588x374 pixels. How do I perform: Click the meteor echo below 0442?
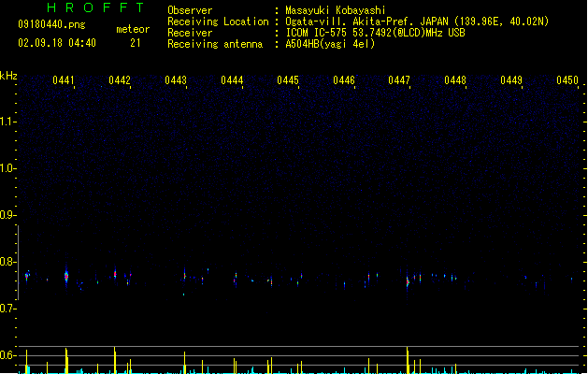click(115, 274)
